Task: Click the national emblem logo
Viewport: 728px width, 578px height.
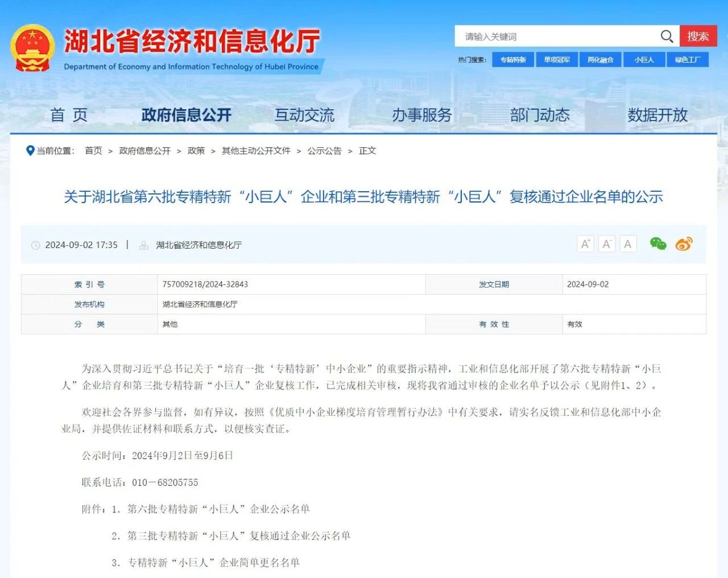Action: pos(32,48)
